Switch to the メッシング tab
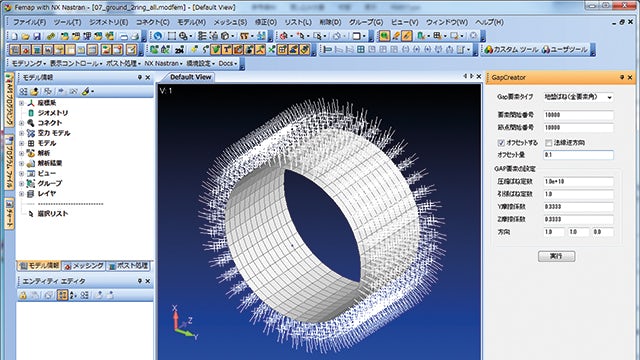This screenshot has height=360, width=640. coord(84,266)
